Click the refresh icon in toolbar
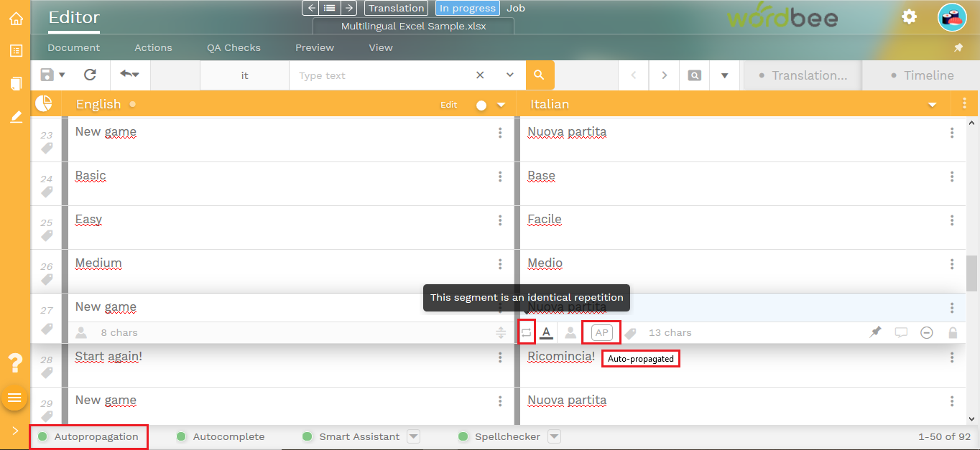The image size is (980, 450). pos(90,75)
